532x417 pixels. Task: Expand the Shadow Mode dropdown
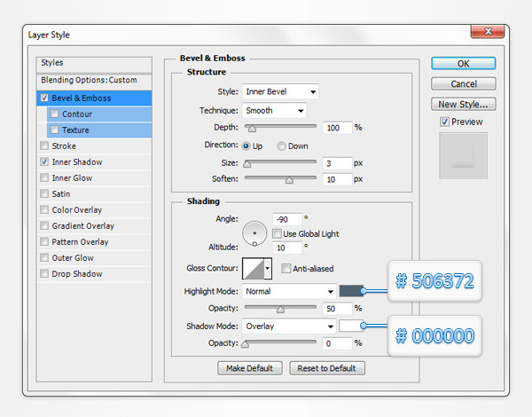coord(288,327)
